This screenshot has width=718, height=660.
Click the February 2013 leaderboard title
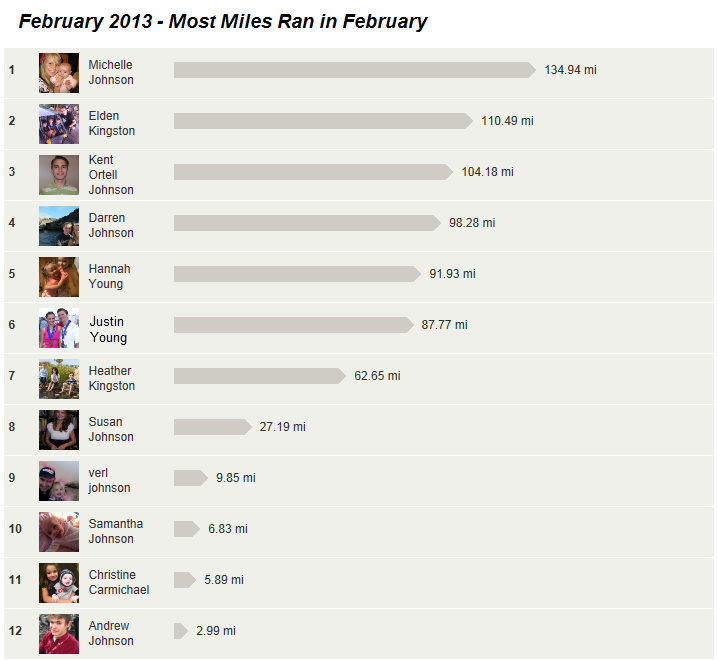223,22
